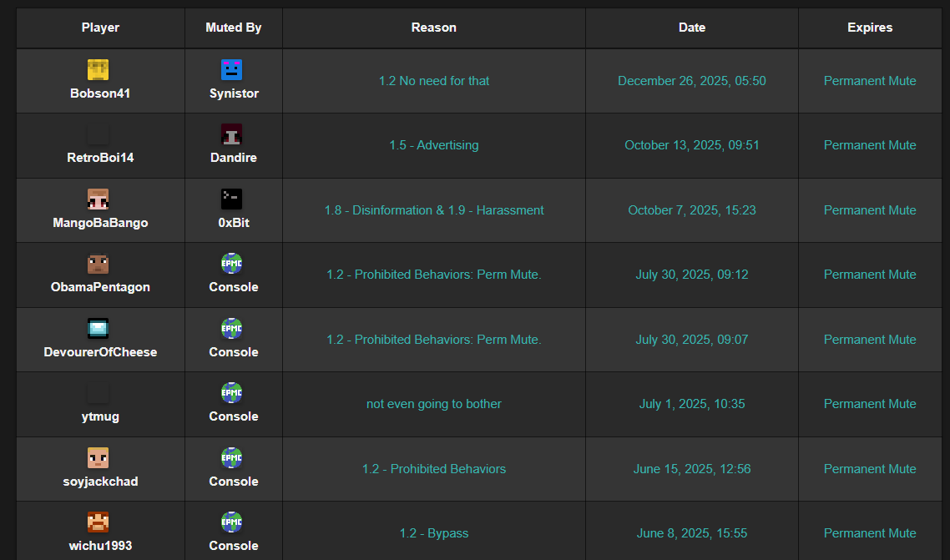Viewport: 950px width, 560px height.
Task: Click Console globe icon in ytmug row
Action: point(232,393)
